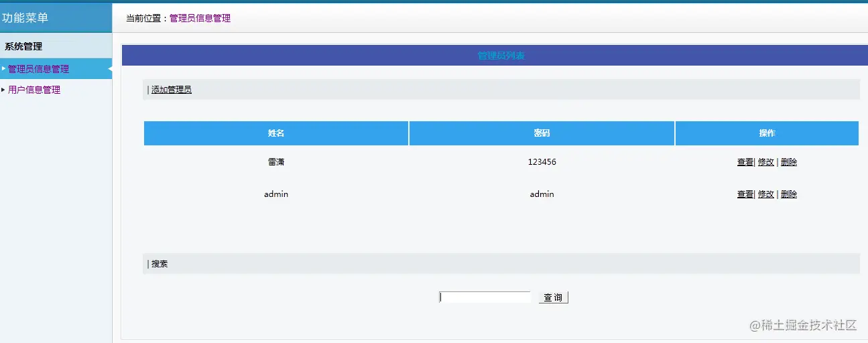Select the password cell 123456

tap(542, 162)
